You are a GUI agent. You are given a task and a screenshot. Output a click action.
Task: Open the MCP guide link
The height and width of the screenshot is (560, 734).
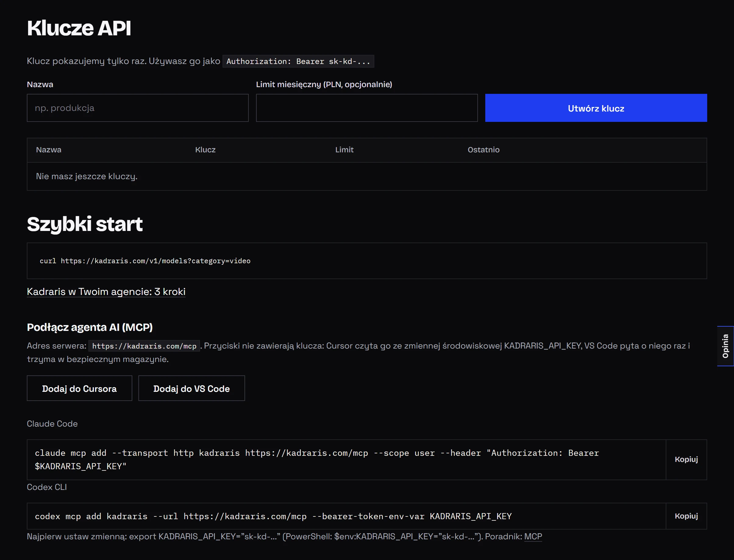pyautogui.click(x=533, y=537)
